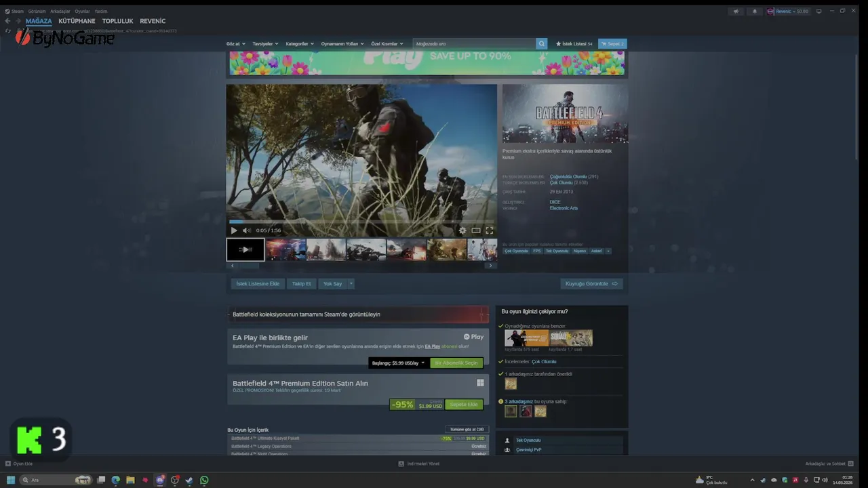The width and height of the screenshot is (868, 488).
Task: Reload the store page with refresh icon
Action: click(x=7, y=30)
